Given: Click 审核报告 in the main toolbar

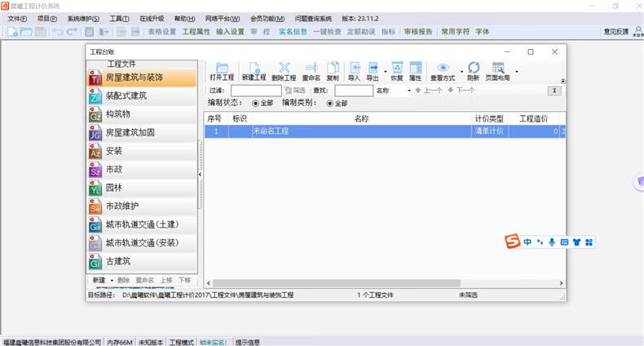Looking at the screenshot, I should 418,32.
